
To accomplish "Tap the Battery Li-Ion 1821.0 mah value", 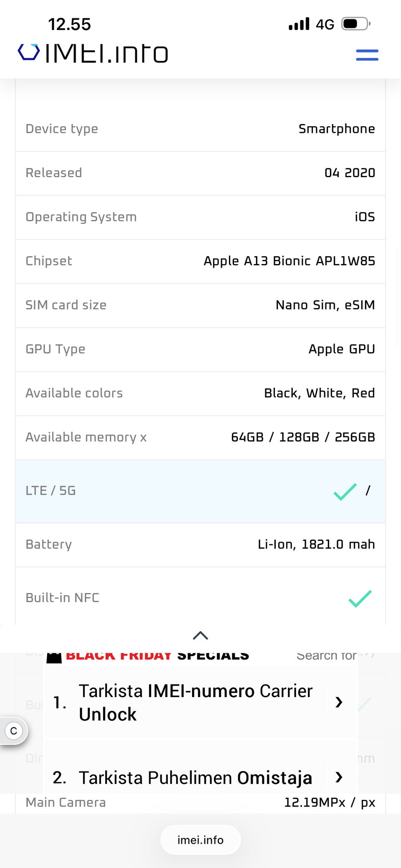I will point(316,544).
